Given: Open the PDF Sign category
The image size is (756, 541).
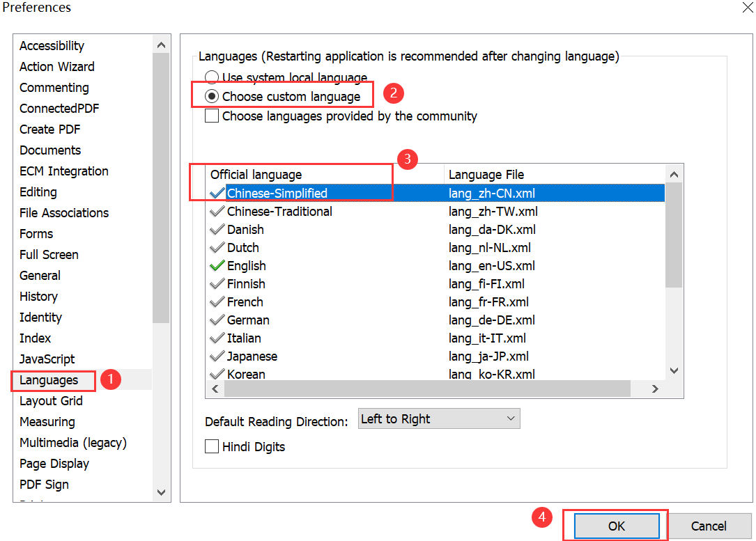Looking at the screenshot, I should (44, 485).
